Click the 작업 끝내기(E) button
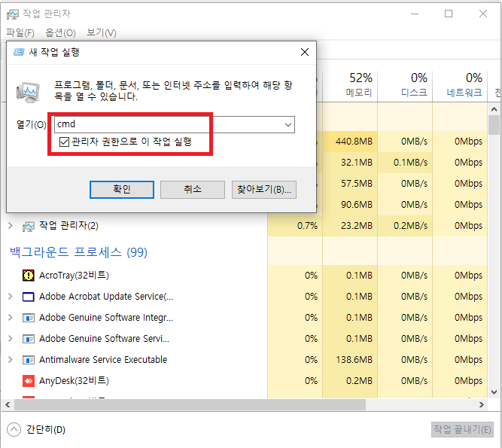502x448 pixels. [x=462, y=429]
